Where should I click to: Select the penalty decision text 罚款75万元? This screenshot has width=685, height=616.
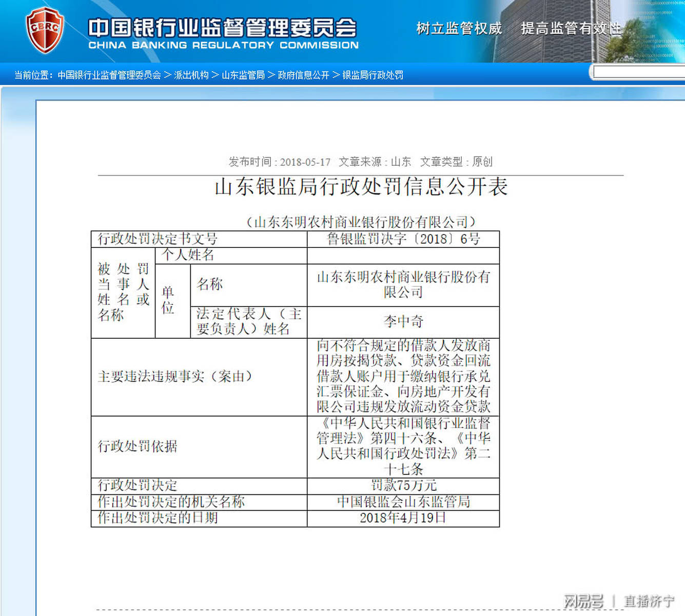[x=403, y=485]
